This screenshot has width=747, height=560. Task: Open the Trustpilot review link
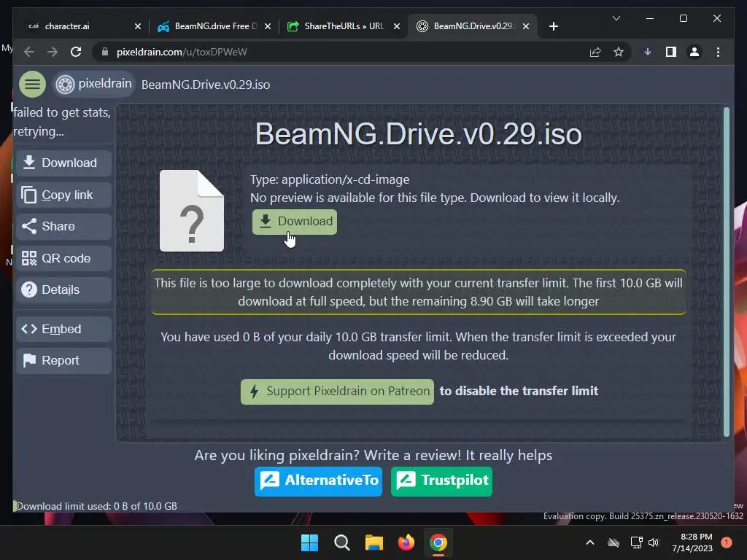point(441,481)
